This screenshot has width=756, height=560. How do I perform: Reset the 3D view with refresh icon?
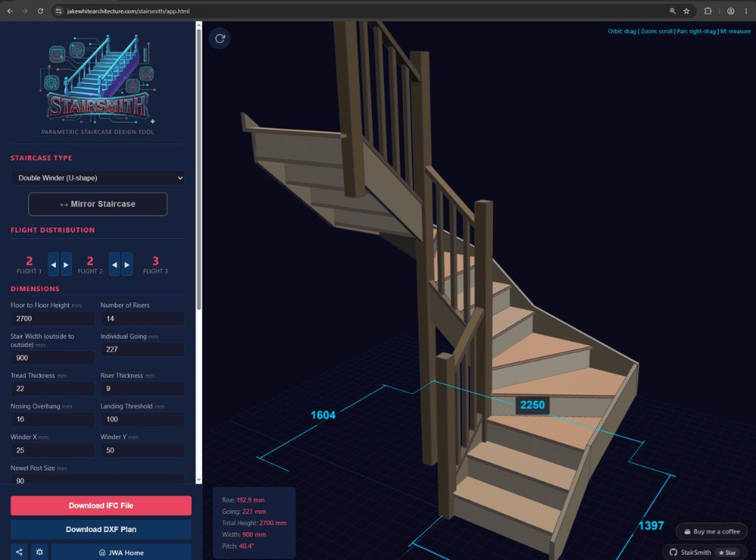(220, 39)
